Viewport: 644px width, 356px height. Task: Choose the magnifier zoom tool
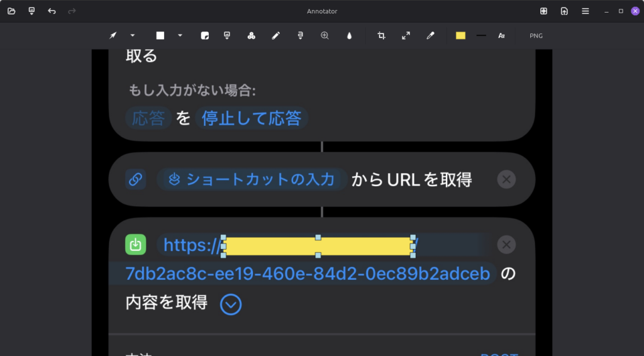325,36
